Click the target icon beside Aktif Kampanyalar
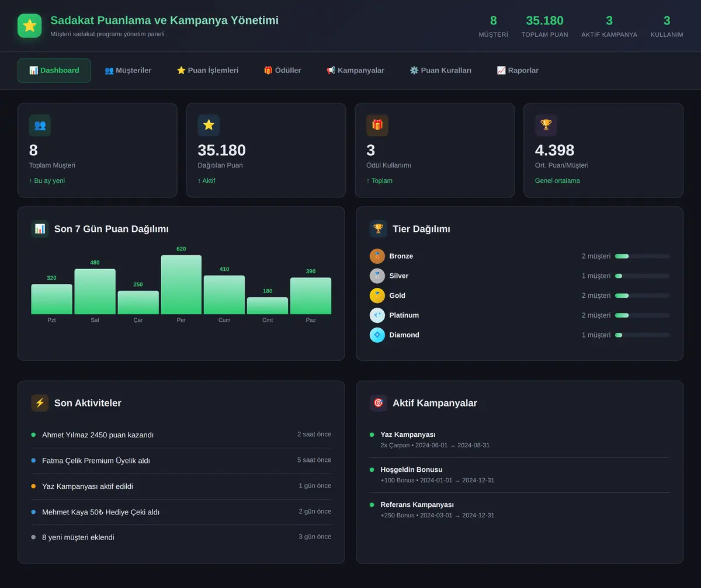 coord(378,403)
